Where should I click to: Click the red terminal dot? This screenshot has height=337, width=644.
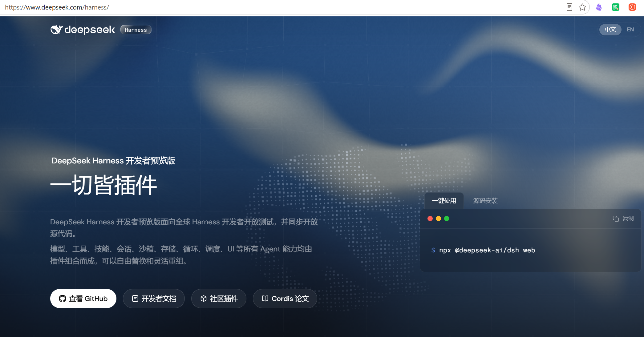coord(430,219)
